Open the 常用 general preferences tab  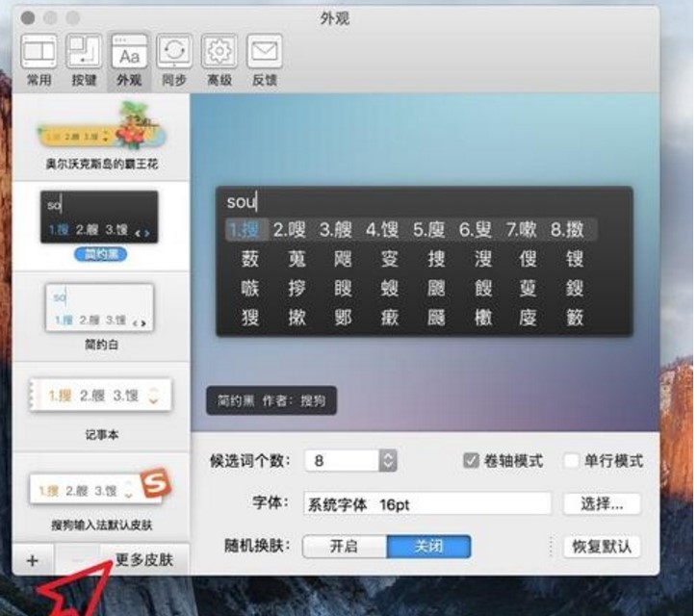tap(39, 60)
